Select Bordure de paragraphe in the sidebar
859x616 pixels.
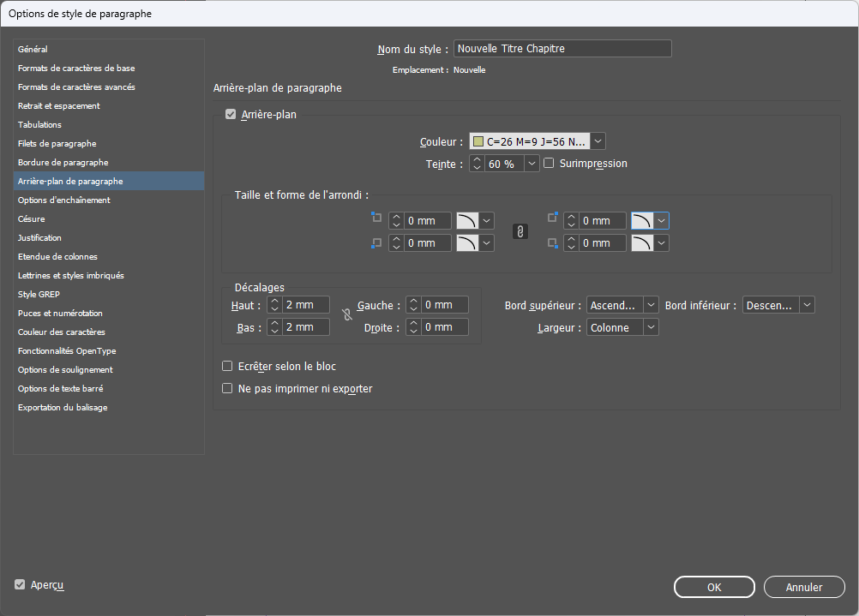[63, 163]
